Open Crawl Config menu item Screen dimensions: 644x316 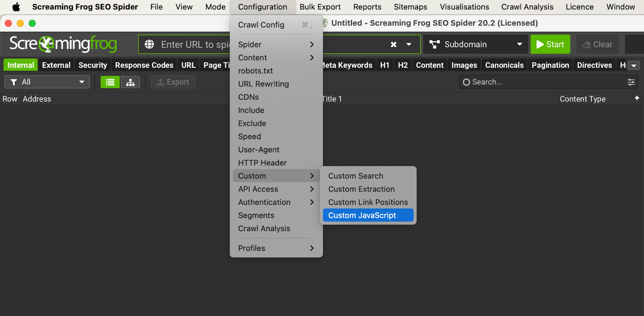point(276,25)
